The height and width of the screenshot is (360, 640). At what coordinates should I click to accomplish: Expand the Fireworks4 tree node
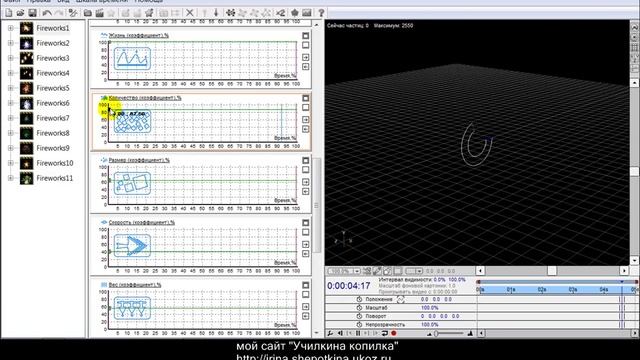point(11,73)
